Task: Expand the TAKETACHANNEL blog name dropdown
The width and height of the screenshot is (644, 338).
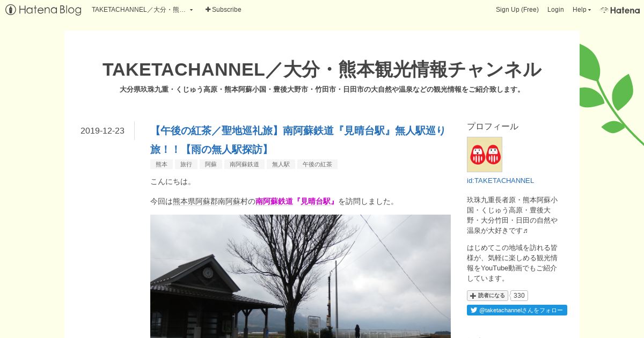Action: 142,10
